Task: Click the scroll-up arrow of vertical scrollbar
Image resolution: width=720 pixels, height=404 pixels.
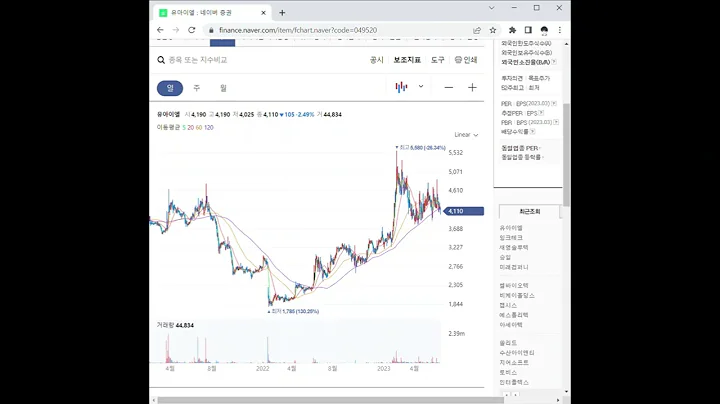Action: (567, 44)
